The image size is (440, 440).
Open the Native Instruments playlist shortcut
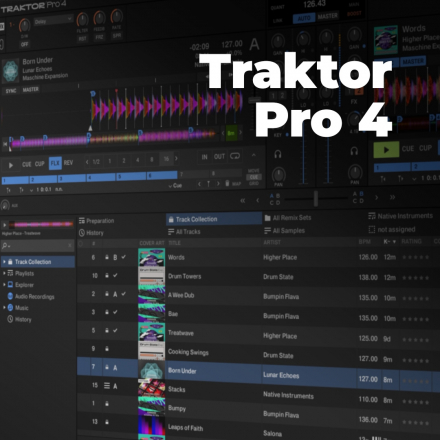[400, 216]
